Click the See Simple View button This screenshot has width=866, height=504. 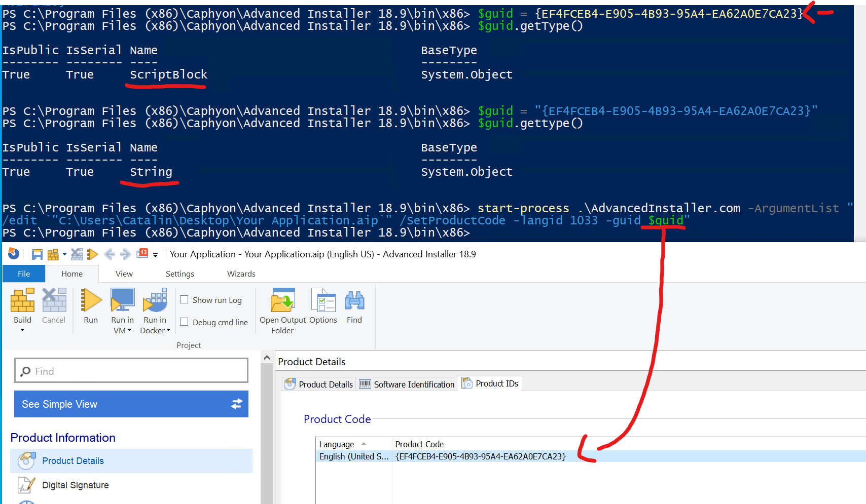point(131,404)
